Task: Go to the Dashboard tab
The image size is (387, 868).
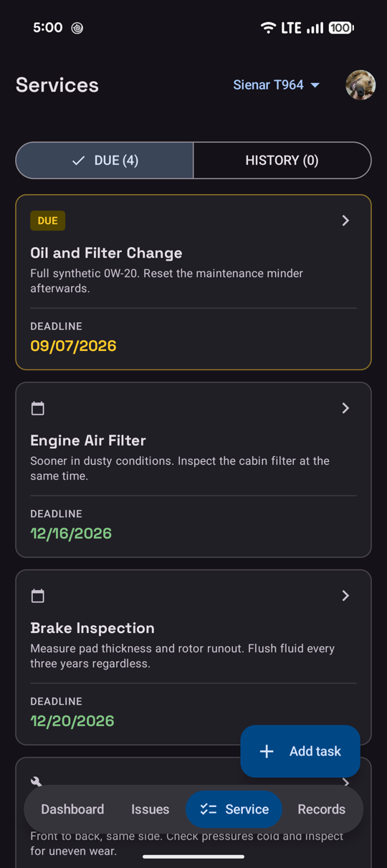Action: 72,809
